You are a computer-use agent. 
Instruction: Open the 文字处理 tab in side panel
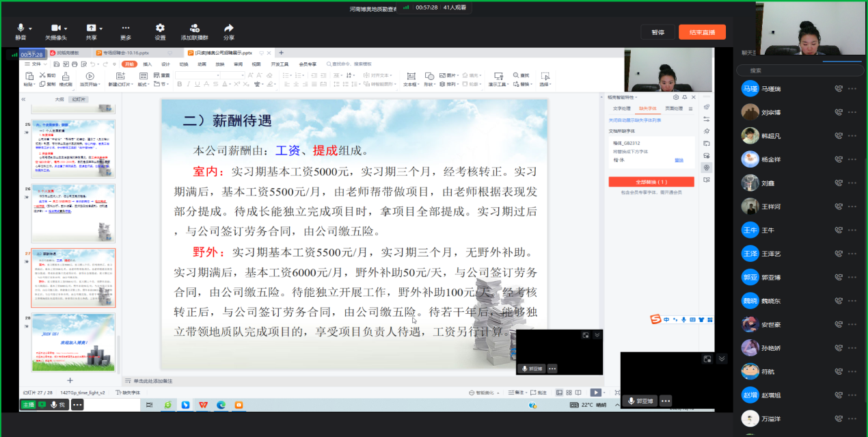[x=621, y=108]
